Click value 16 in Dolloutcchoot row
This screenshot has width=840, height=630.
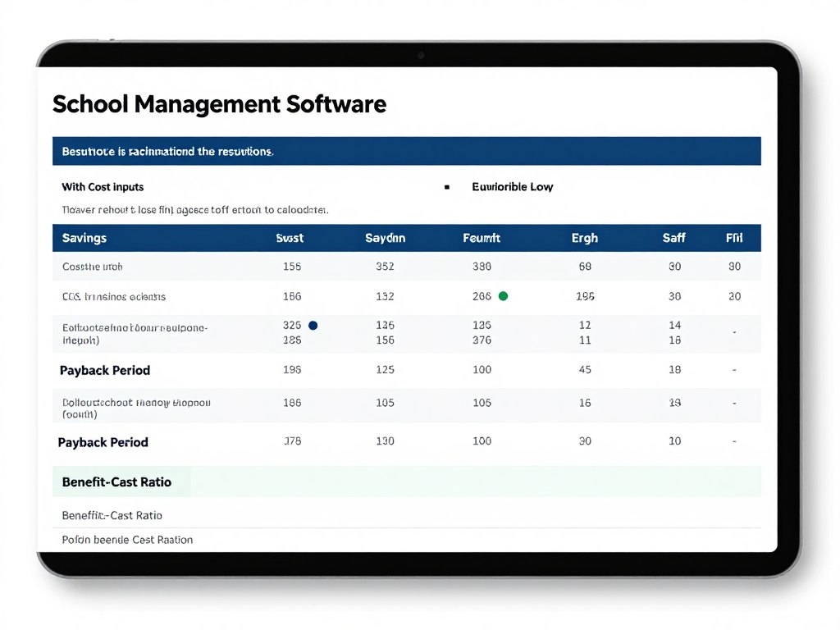coord(585,403)
